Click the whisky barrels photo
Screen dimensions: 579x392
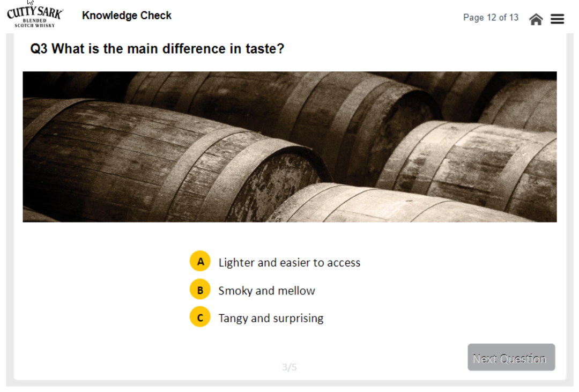pos(289,146)
